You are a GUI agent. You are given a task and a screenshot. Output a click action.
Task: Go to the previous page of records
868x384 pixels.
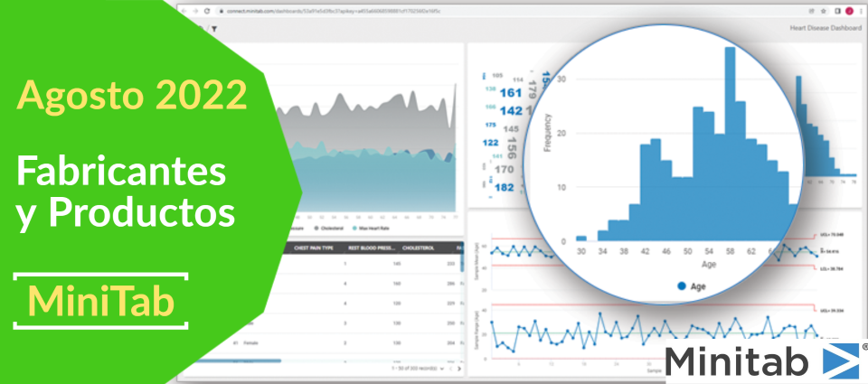450,368
